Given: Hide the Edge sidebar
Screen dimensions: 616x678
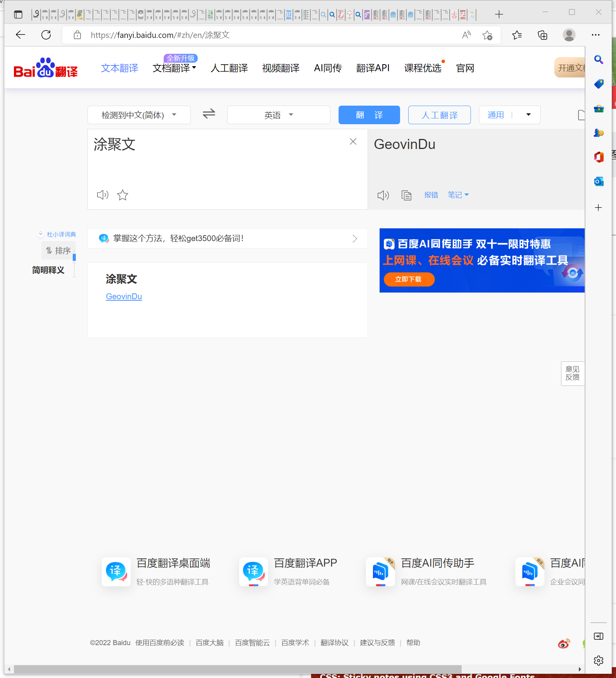Looking at the screenshot, I should 599,636.
